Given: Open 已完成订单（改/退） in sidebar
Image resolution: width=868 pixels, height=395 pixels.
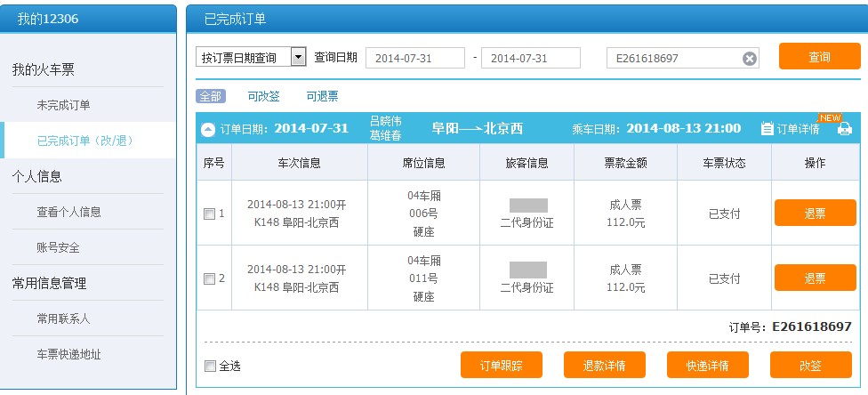Looking at the screenshot, I should point(85,141).
